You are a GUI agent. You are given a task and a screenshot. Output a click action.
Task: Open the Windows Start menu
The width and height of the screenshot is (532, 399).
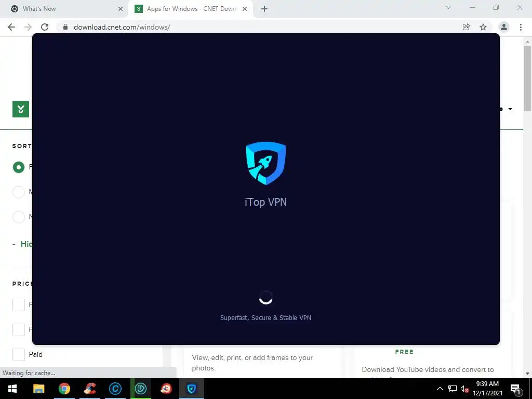pos(12,389)
